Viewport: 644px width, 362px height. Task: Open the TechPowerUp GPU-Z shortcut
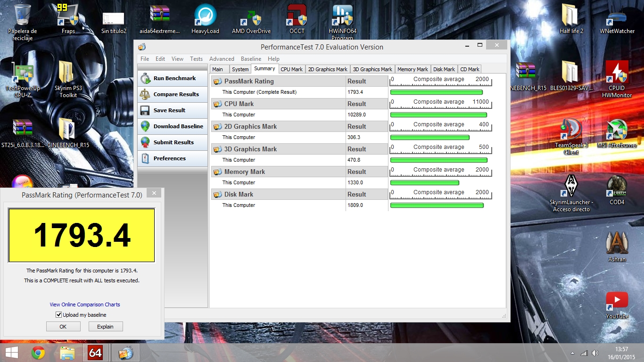[23, 79]
